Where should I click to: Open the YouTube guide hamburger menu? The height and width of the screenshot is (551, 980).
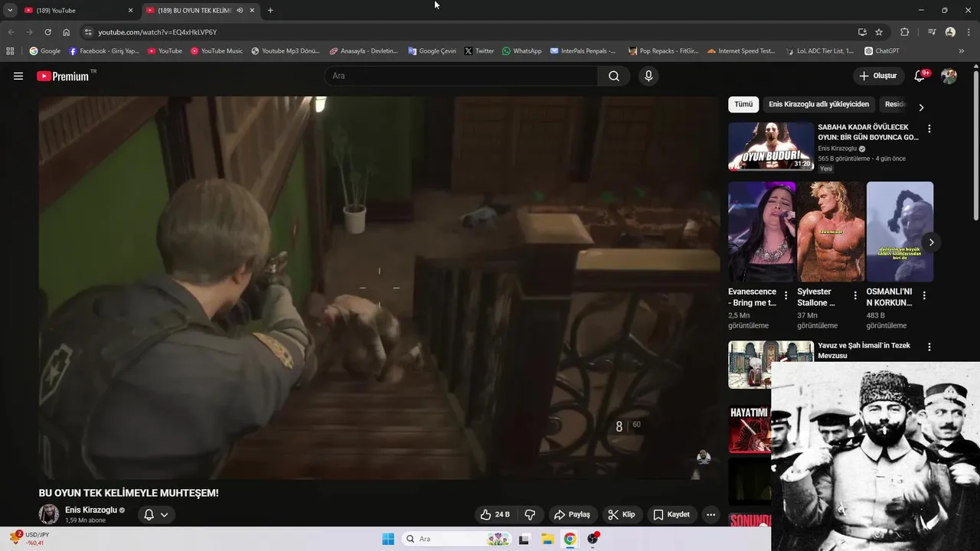18,76
